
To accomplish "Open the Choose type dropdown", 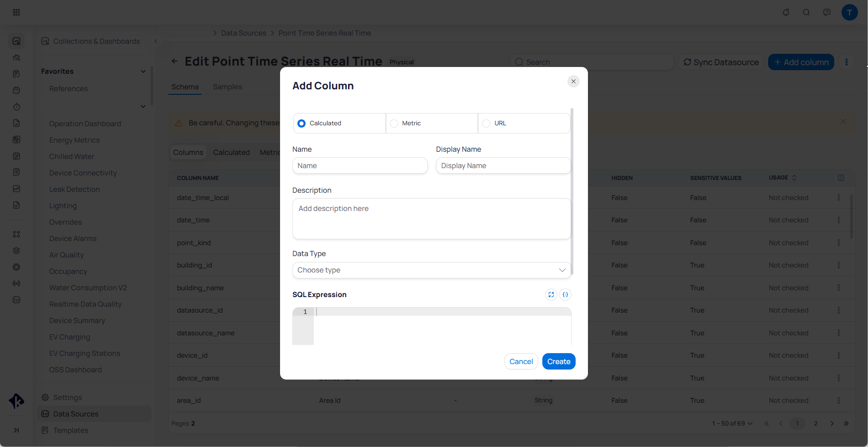I will [431, 270].
